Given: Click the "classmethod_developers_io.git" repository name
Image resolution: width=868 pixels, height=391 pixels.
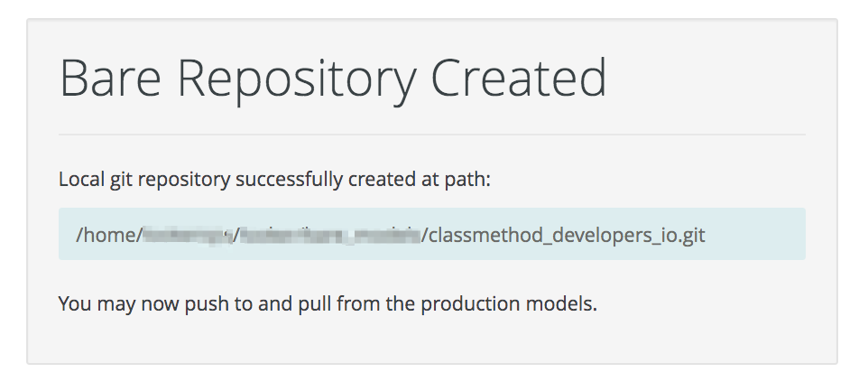Looking at the screenshot, I should point(567,236).
